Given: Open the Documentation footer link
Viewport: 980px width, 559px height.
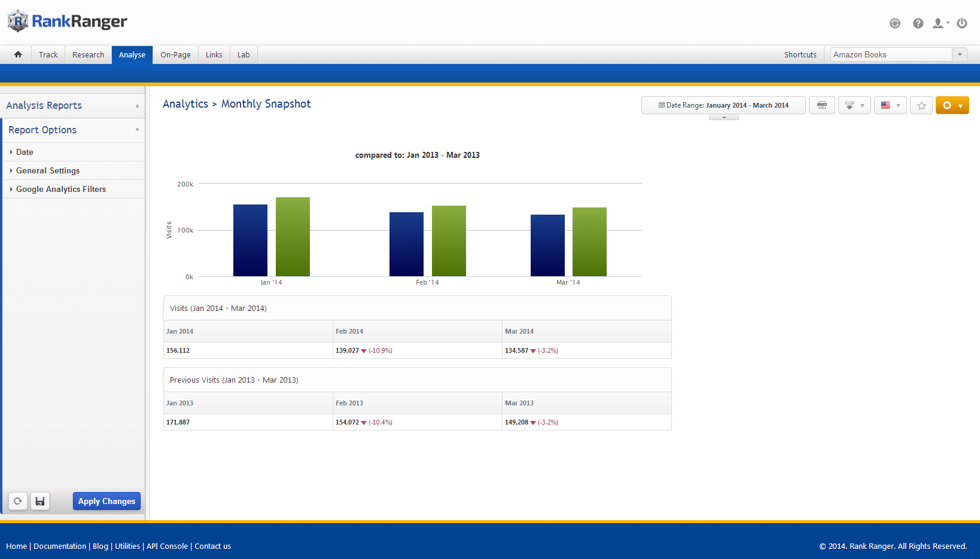Looking at the screenshot, I should 60,546.
